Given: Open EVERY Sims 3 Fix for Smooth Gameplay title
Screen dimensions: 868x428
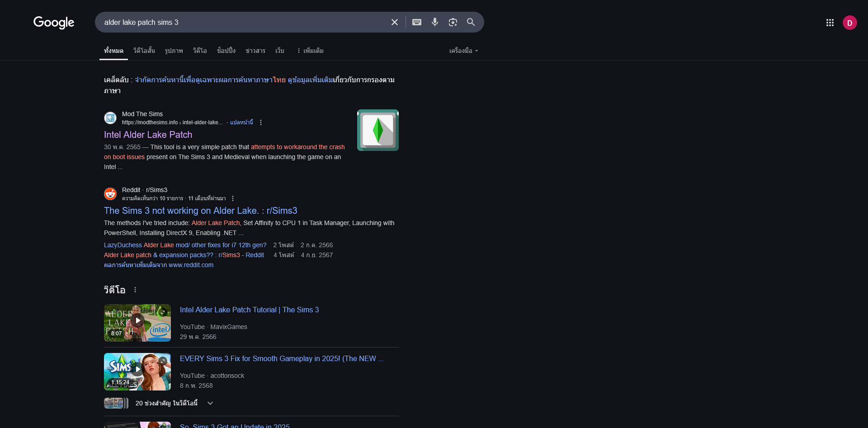Looking at the screenshot, I should (x=282, y=358).
